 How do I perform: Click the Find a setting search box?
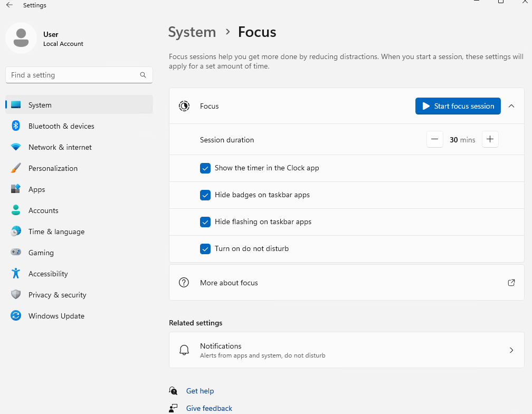[74, 75]
